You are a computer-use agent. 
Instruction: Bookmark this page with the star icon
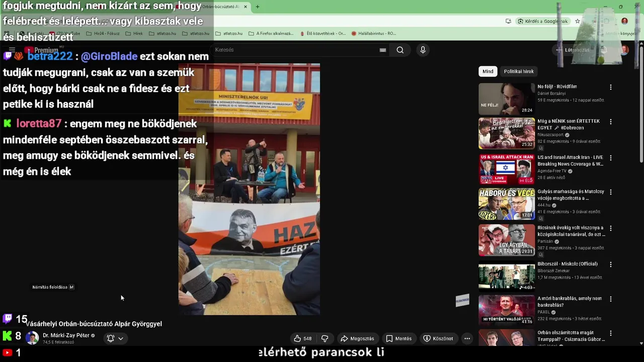pyautogui.click(x=578, y=21)
